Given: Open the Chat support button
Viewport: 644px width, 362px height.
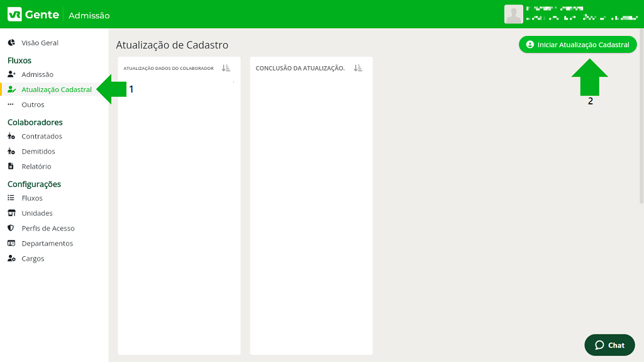Looking at the screenshot, I should [609, 345].
